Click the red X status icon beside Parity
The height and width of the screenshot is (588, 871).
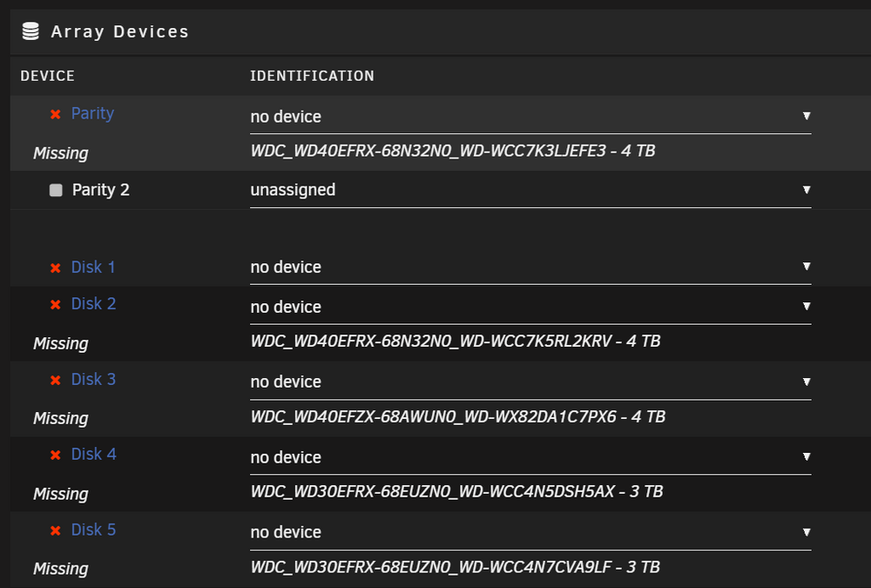[56, 114]
